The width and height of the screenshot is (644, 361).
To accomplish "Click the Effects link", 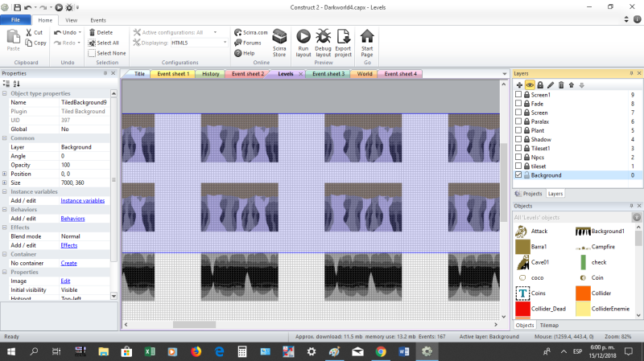I will click(x=69, y=245).
